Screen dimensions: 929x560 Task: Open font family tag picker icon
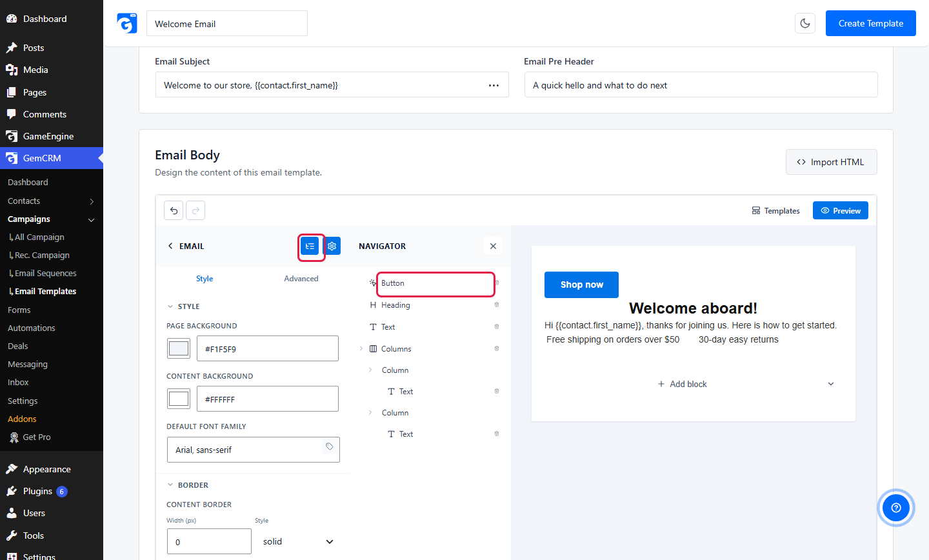pyautogui.click(x=330, y=446)
